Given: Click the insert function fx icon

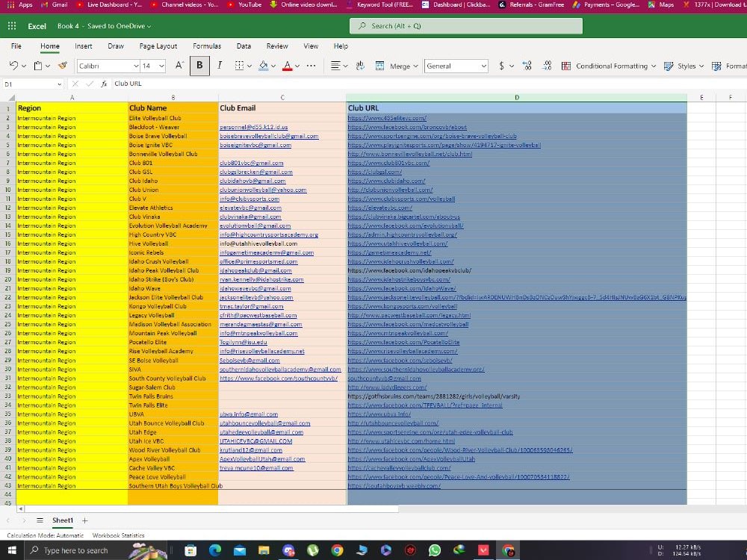Looking at the screenshot, I should pyautogui.click(x=104, y=84).
